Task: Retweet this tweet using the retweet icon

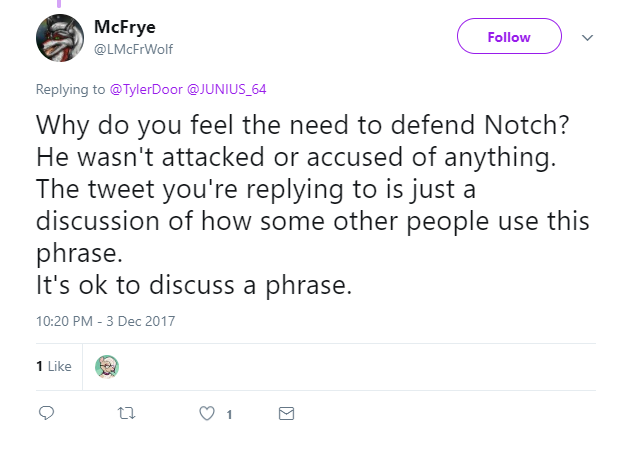Action: (x=126, y=413)
